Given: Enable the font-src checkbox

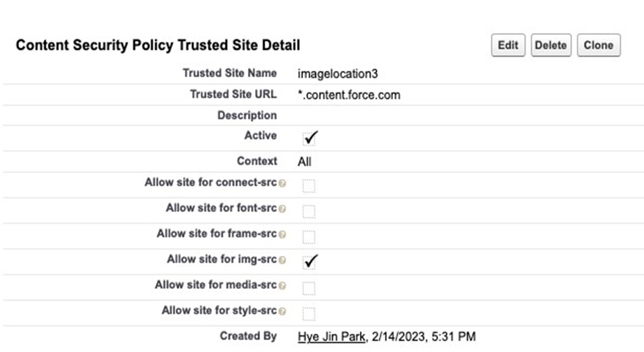Looking at the screenshot, I should pos(309,211).
